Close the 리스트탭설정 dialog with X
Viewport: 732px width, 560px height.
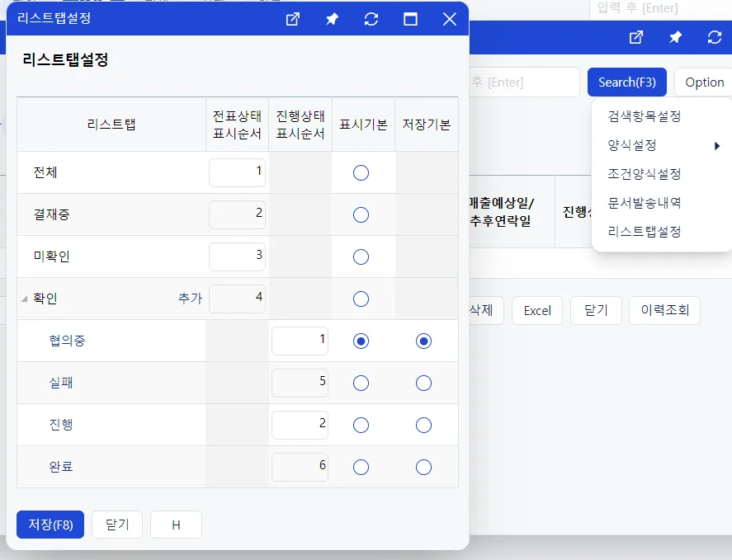450,19
